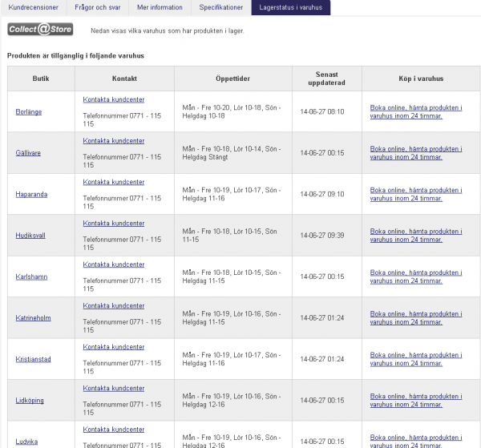The height and width of the screenshot is (448, 481).
Task: Open the Hudiksvall store link
Action: pyautogui.click(x=32, y=236)
